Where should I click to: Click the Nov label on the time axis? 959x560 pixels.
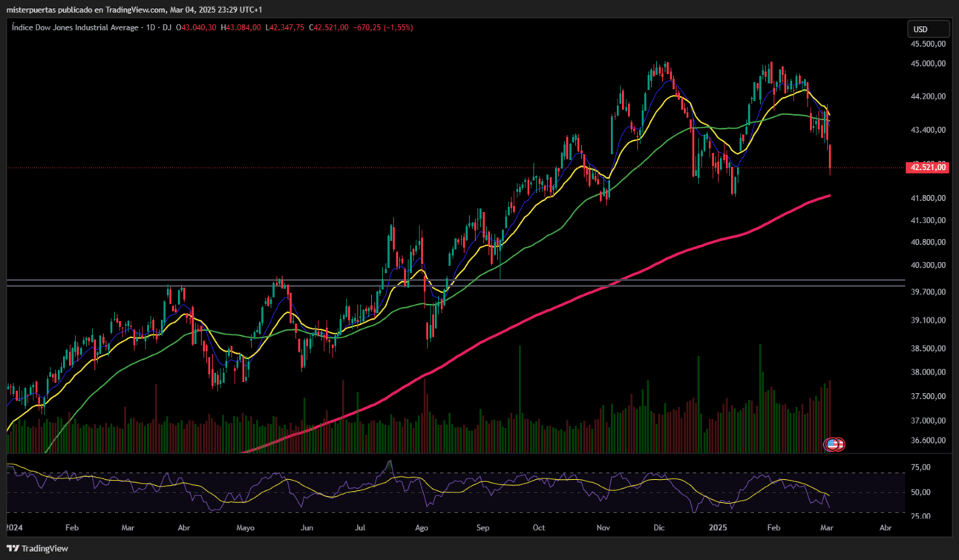click(603, 528)
